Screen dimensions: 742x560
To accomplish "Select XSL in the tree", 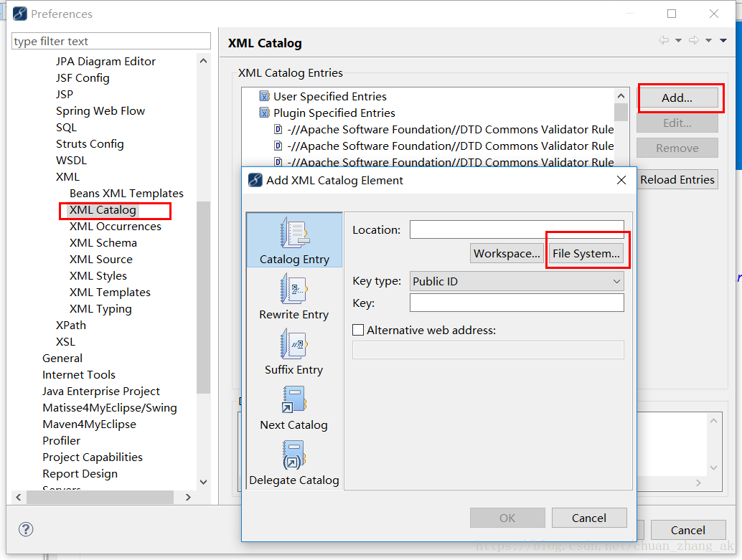I will coord(65,342).
